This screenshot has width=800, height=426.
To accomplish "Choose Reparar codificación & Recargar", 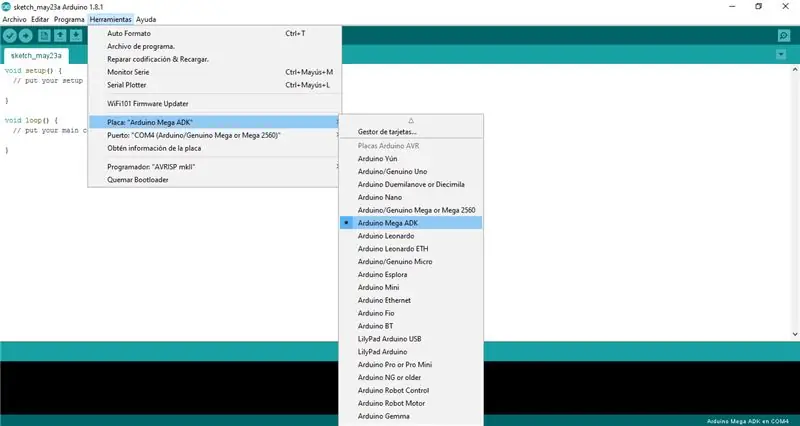I will pyautogui.click(x=213, y=59).
